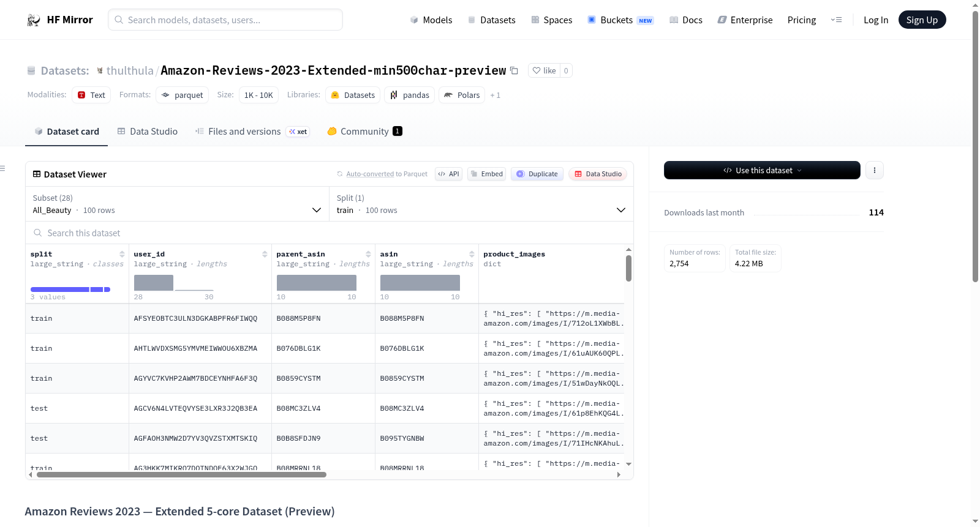Viewport: 980px width, 527px height.
Task: Click the thulthula owner avatar icon
Action: coord(100,70)
